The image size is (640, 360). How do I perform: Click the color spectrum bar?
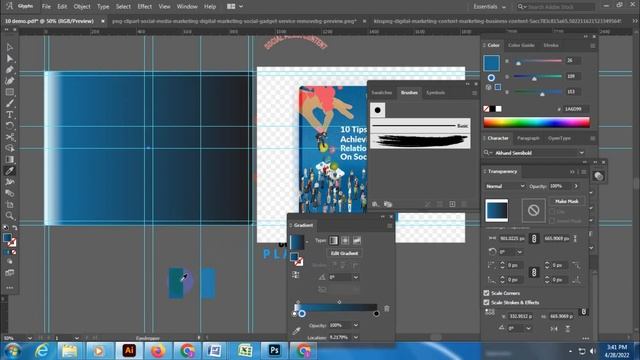pos(536,122)
